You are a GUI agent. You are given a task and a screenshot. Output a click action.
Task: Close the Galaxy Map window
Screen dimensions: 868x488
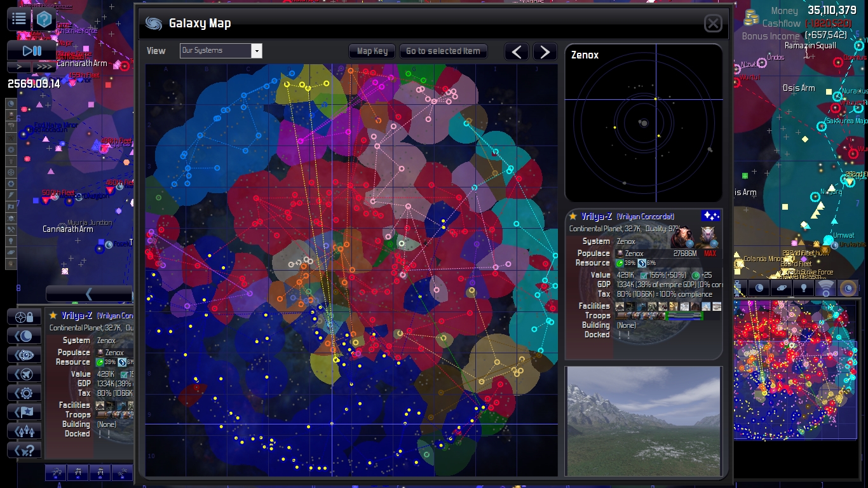(x=713, y=24)
